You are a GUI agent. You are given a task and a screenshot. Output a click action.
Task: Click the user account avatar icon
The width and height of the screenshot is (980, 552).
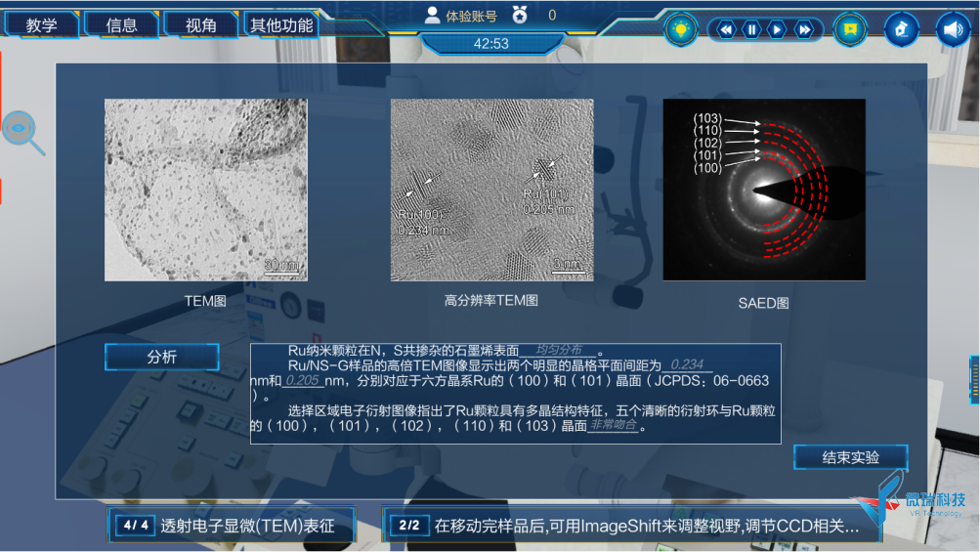(432, 15)
